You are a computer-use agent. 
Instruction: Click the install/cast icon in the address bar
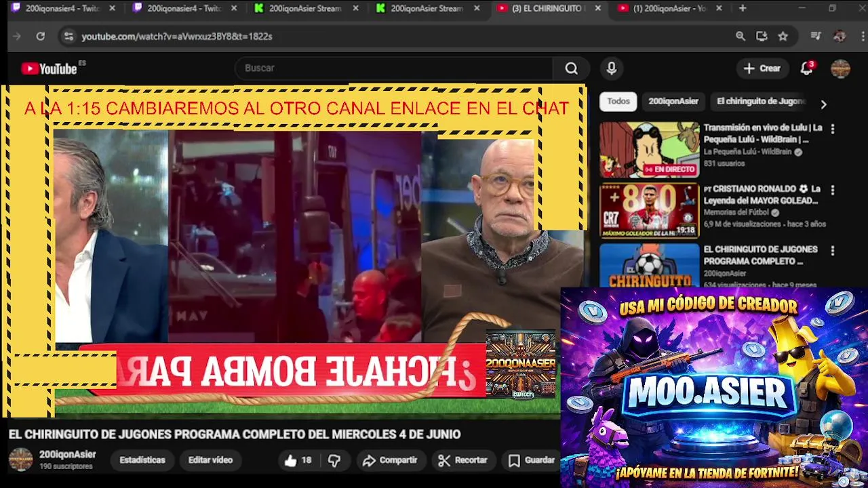click(762, 37)
